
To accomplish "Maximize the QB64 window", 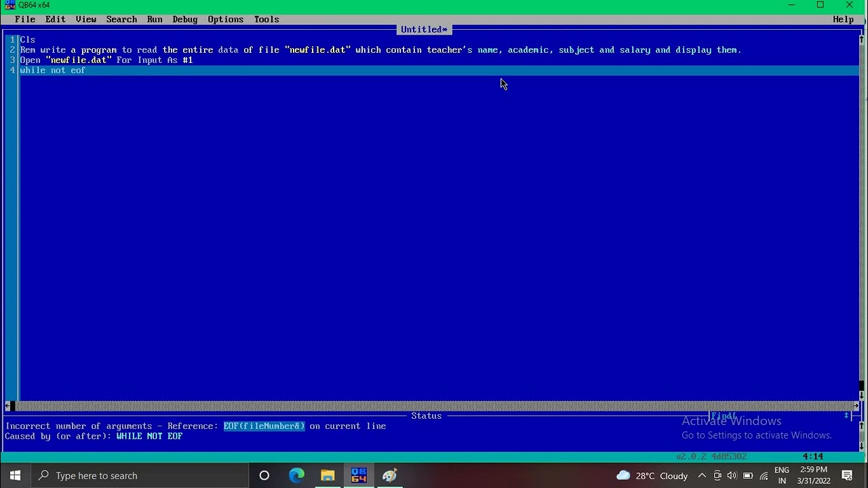I will pyautogui.click(x=820, y=5).
